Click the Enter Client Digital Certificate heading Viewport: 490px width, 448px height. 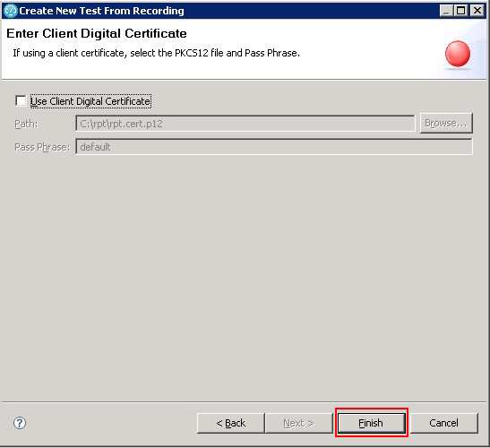coord(97,33)
